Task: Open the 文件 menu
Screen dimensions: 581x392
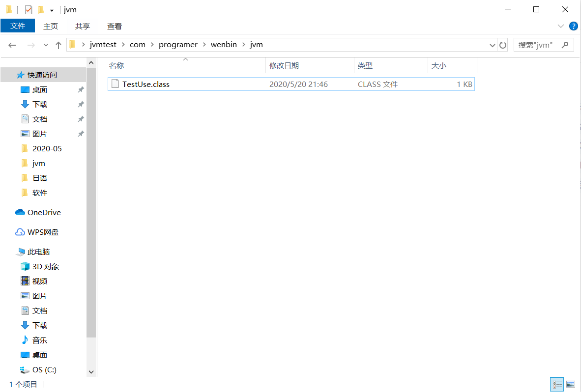Action: click(x=18, y=26)
